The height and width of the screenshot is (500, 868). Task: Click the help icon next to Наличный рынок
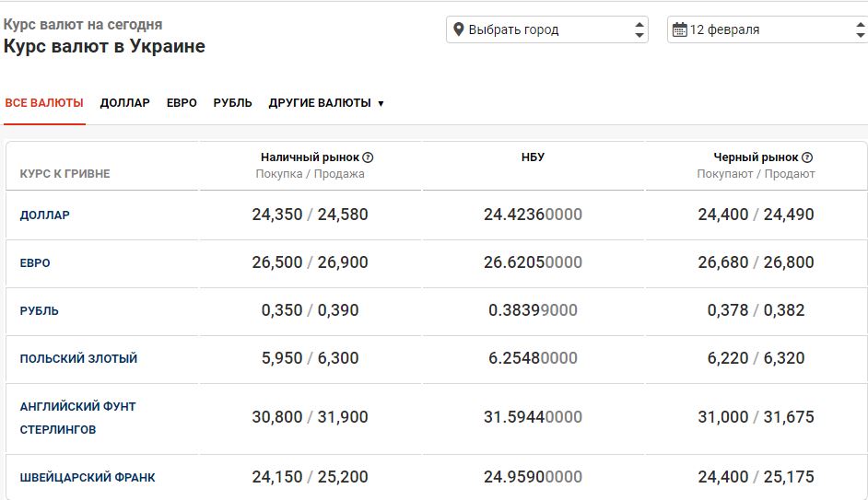pyautogui.click(x=368, y=157)
